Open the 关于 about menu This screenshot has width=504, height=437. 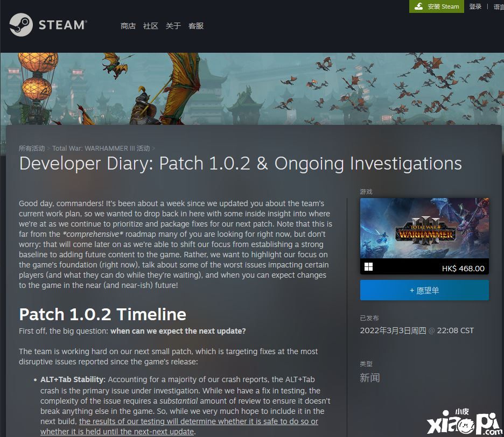click(x=173, y=26)
